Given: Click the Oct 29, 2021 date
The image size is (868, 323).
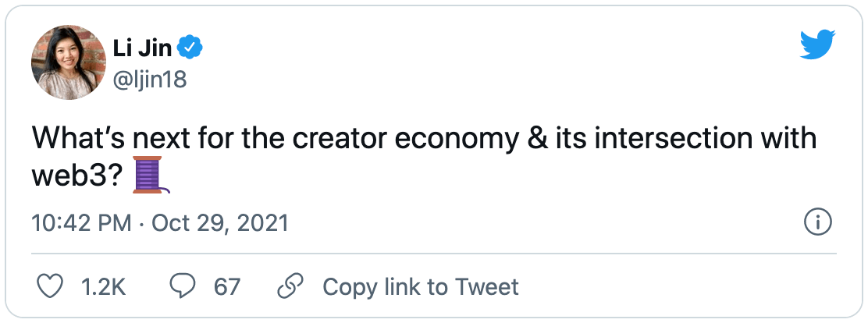Looking at the screenshot, I should pos(220,224).
